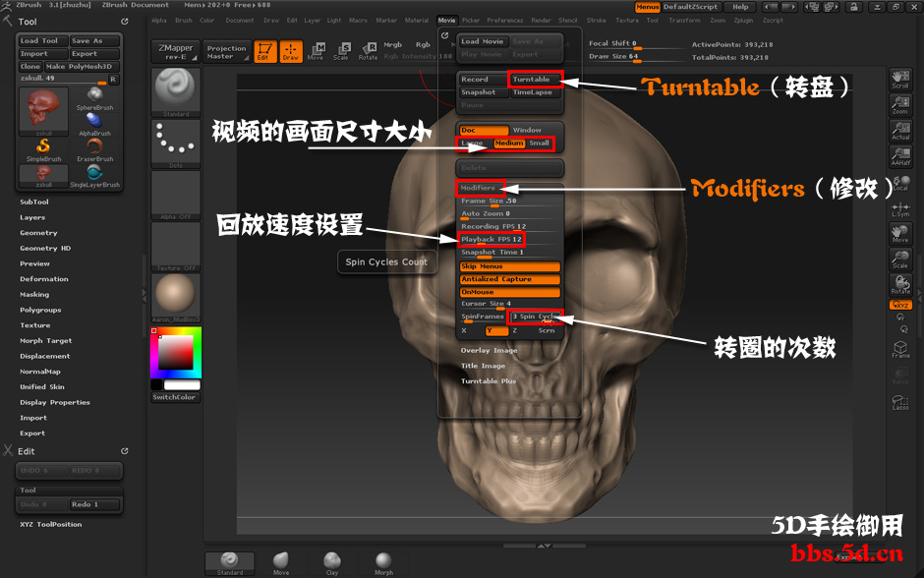Click the AAHalf icon
Image resolution: width=924 pixels, height=578 pixels.
point(900,156)
